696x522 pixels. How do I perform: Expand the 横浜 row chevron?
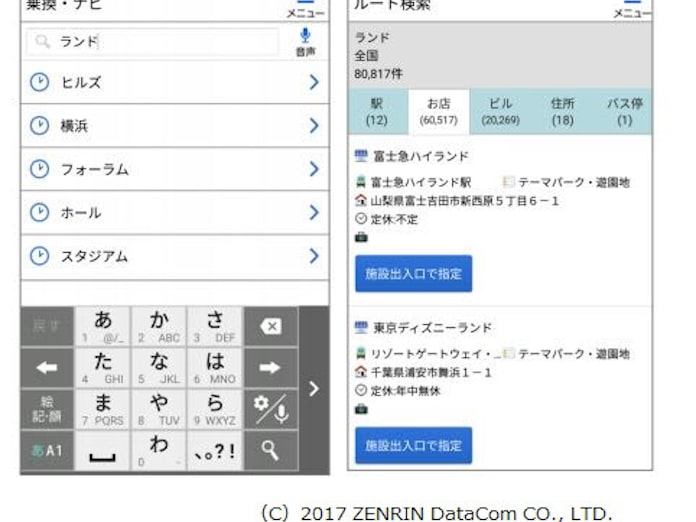tap(314, 126)
